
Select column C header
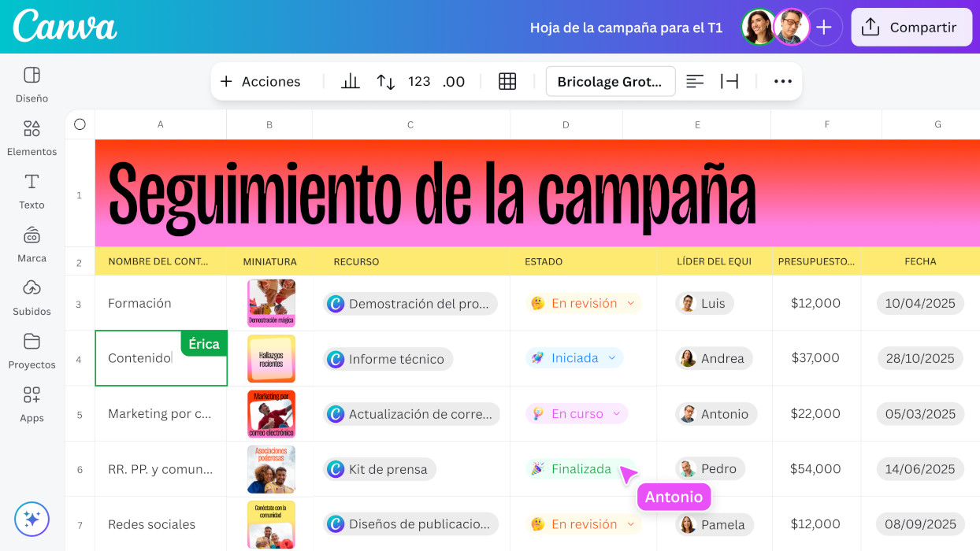(x=410, y=124)
